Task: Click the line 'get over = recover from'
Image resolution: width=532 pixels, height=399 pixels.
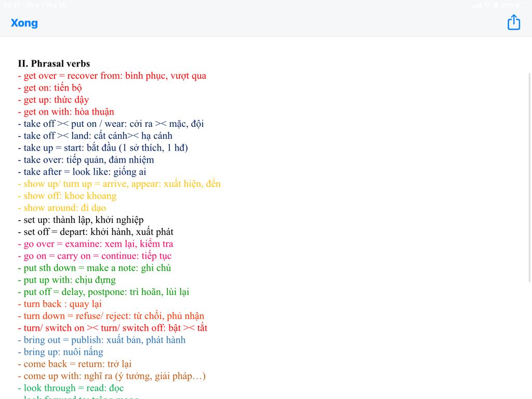Action: [112, 76]
